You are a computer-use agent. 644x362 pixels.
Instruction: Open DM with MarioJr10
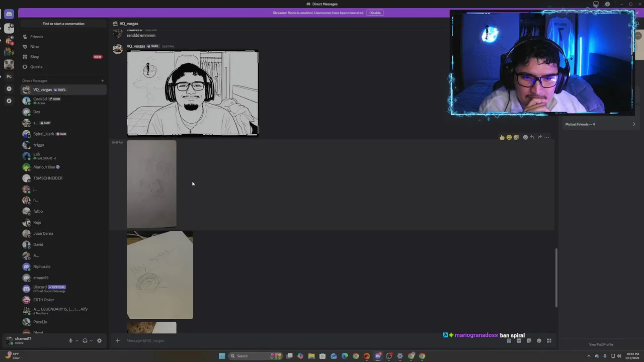pyautogui.click(x=63, y=167)
